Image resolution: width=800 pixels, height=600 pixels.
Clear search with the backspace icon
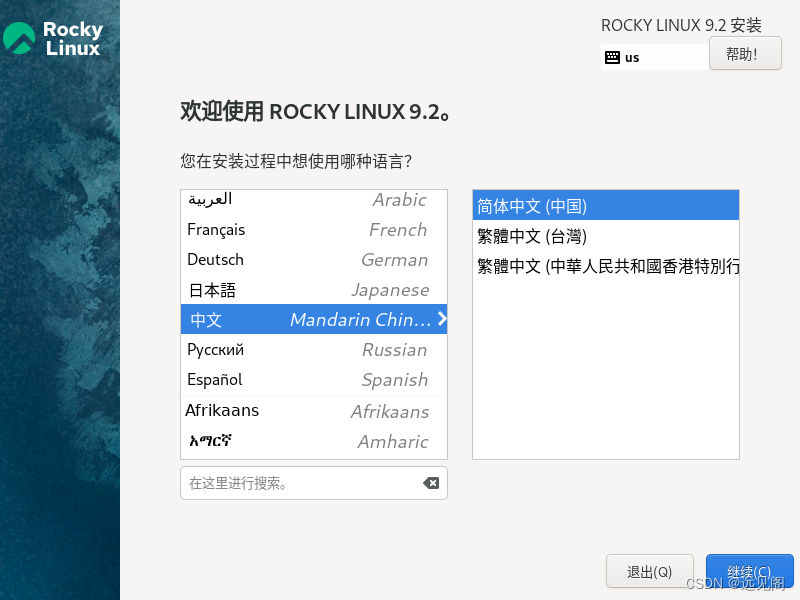(431, 483)
